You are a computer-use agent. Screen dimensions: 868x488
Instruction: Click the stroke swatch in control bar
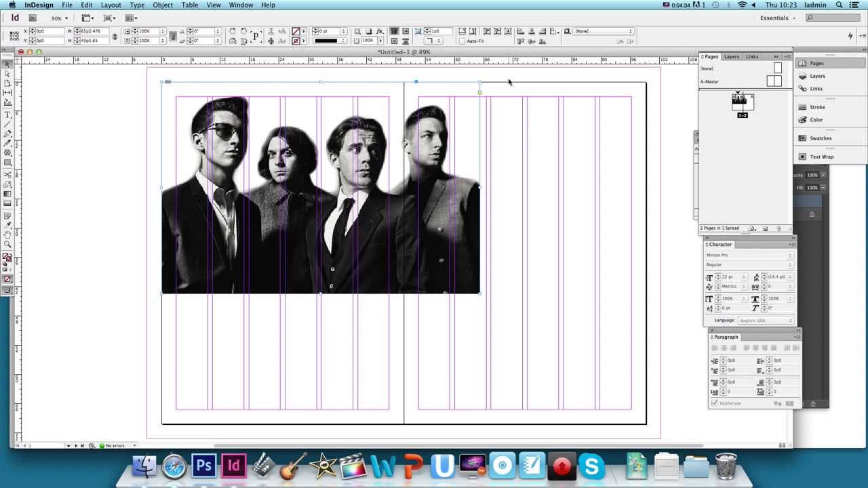click(296, 41)
